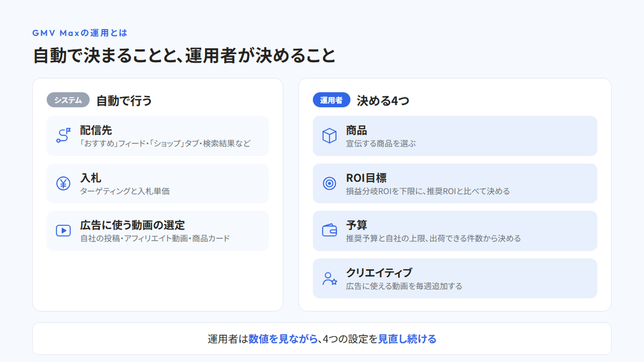Viewport: 644px width, 362px height.
Task: Click the heading 自動で決まることと、運用者が決めること
Action: pyautogui.click(x=184, y=55)
